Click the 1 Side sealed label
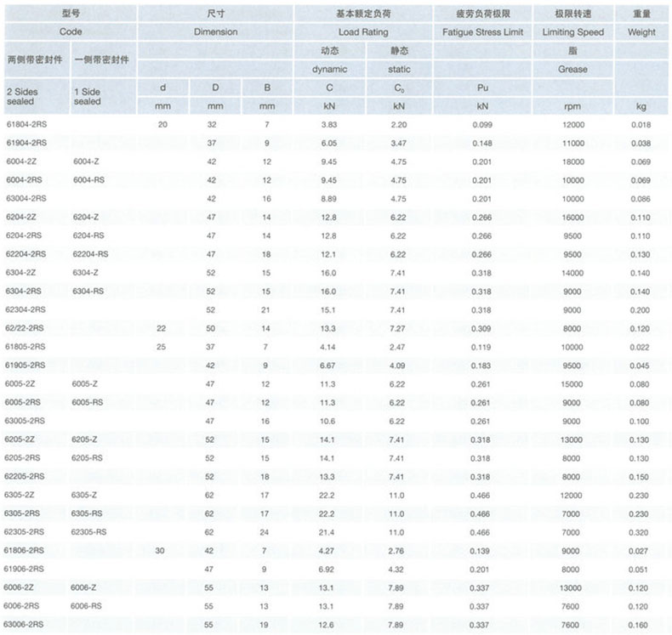Screen dimensions: 672x635 (88, 95)
